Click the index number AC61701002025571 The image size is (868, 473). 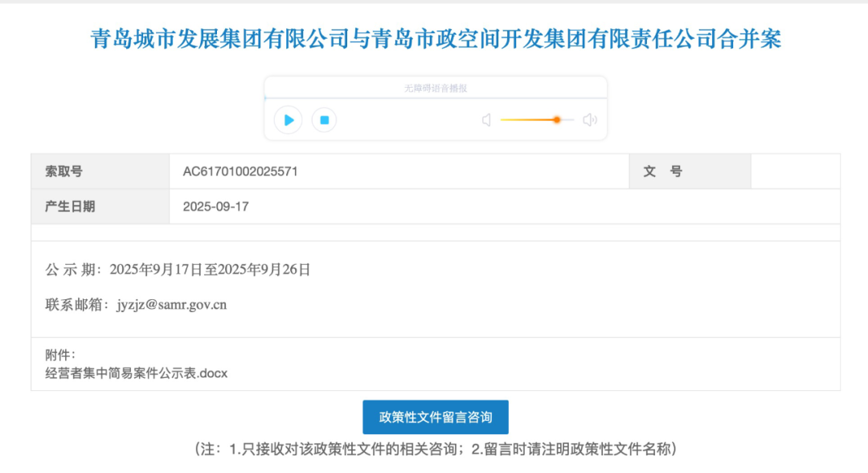tap(240, 171)
